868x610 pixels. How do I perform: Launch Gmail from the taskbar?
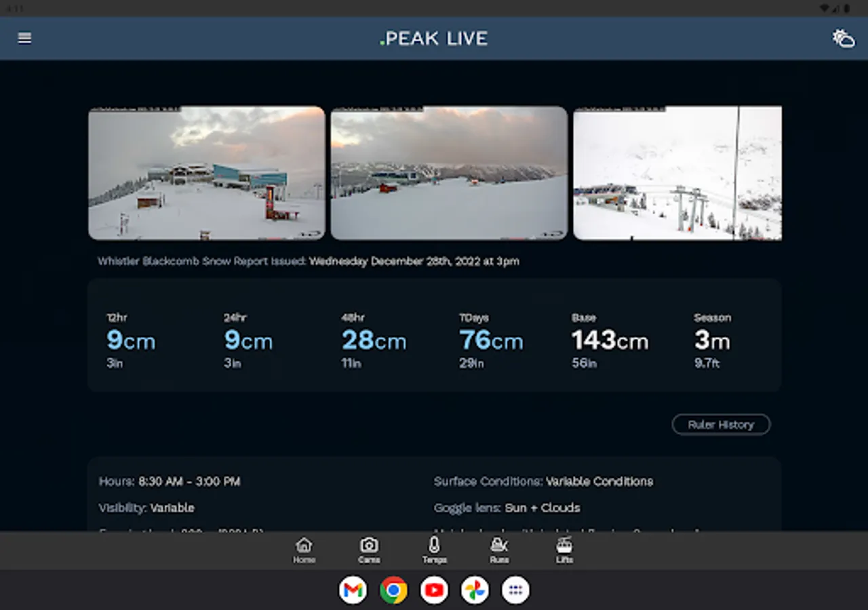coord(353,590)
